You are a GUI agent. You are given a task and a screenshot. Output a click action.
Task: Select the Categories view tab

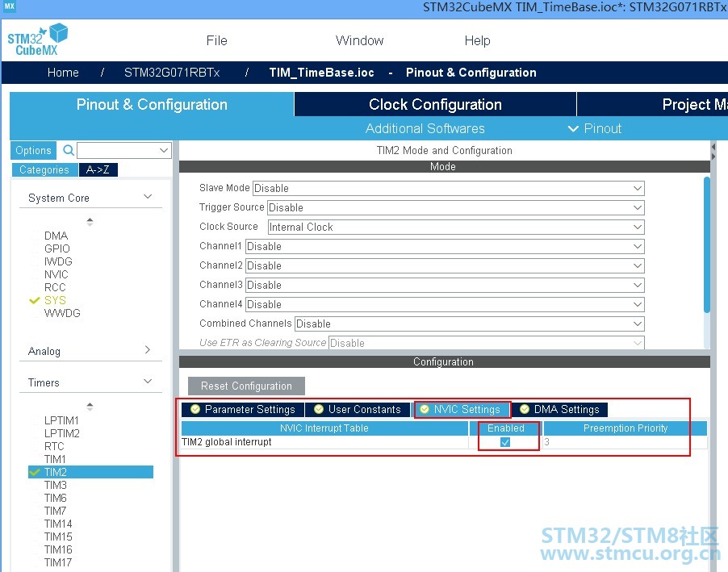point(44,170)
